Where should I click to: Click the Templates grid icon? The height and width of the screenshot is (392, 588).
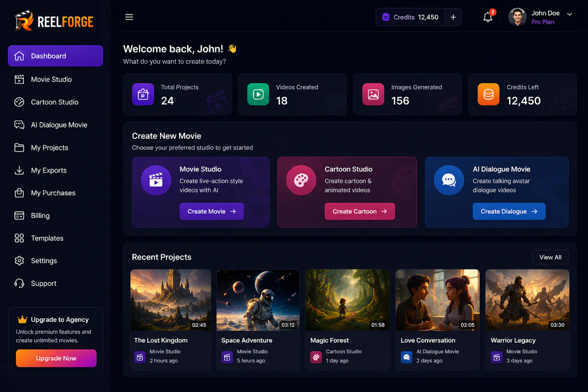click(19, 238)
